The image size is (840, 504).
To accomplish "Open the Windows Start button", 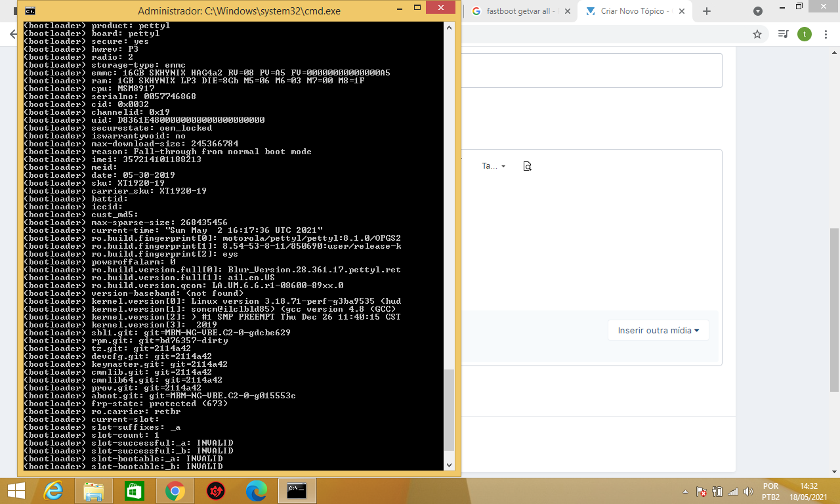I will click(x=16, y=490).
